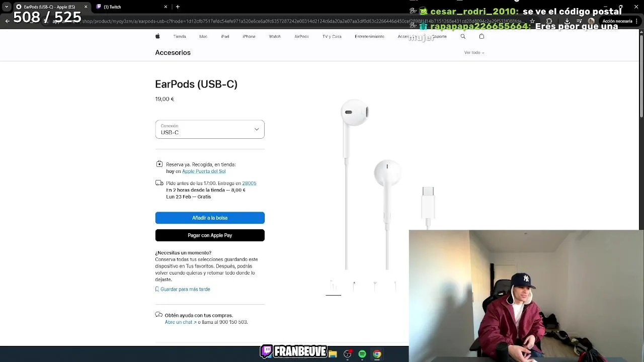Image resolution: width=644 pixels, height=362 pixels.
Task: Open the tab search chevron in the tab strip
Action: [6, 7]
